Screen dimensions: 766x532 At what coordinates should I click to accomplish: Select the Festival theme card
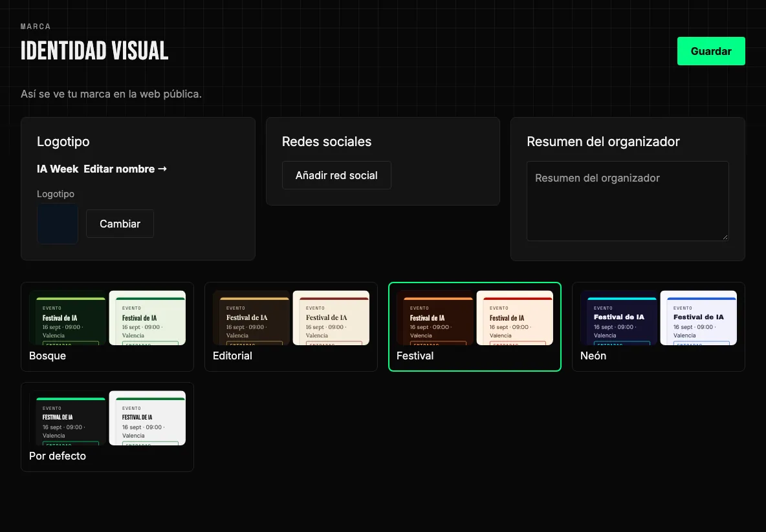click(x=475, y=326)
